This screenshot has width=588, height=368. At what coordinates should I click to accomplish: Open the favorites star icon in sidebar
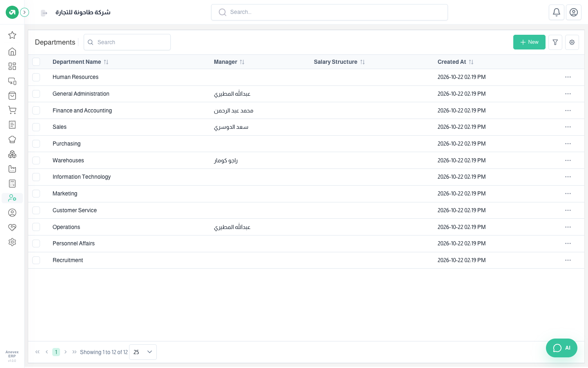click(12, 35)
